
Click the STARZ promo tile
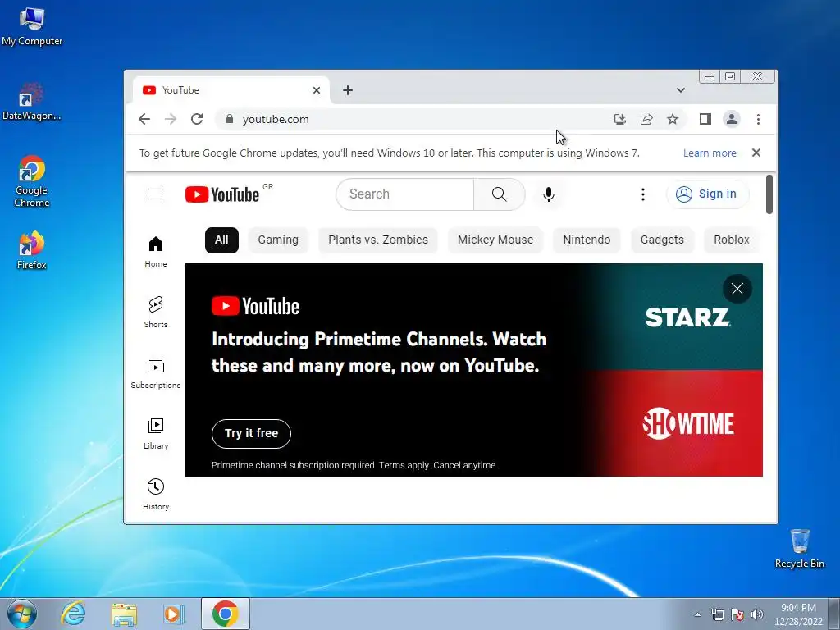point(687,317)
